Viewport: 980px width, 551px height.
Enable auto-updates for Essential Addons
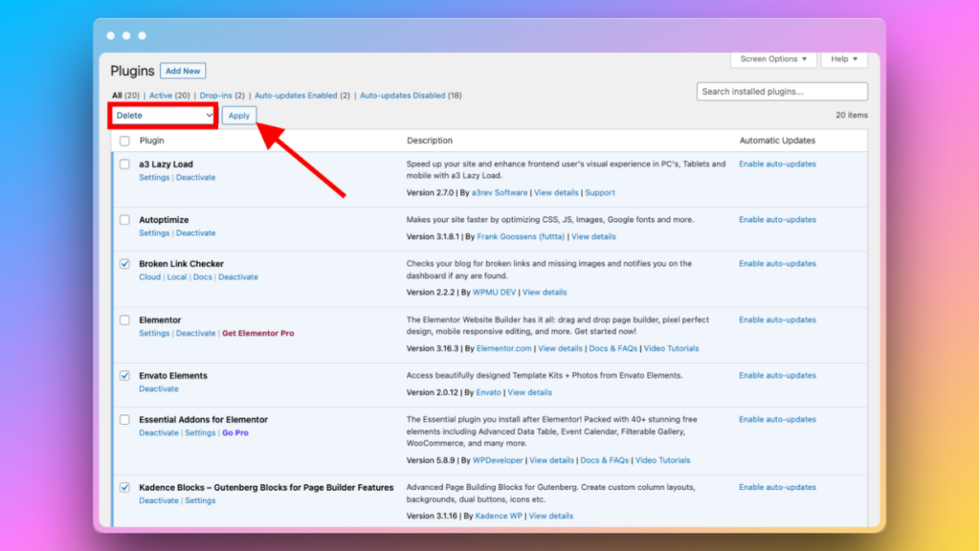(777, 419)
